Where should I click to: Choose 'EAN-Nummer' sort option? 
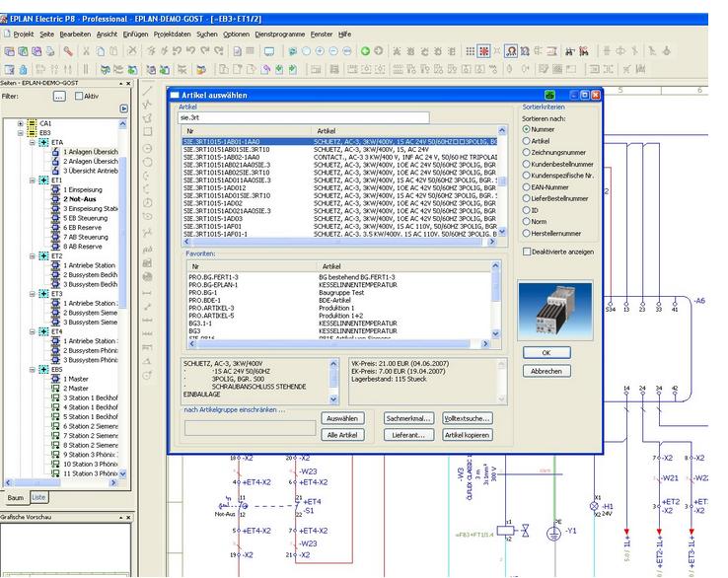(x=525, y=186)
